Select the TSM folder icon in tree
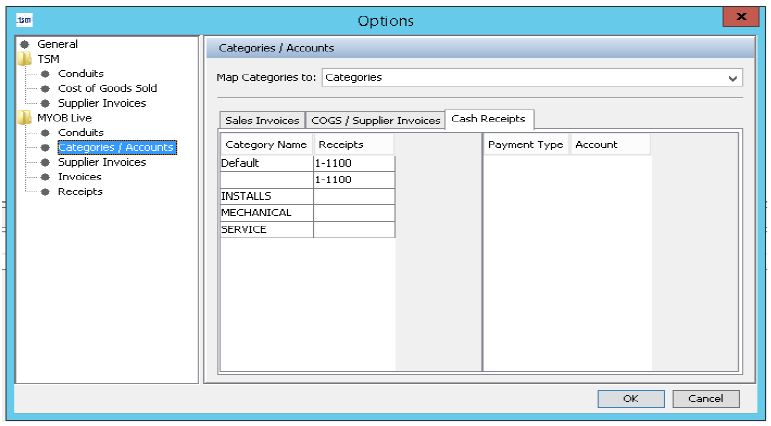Screen dimensions: 771x426 [24, 59]
